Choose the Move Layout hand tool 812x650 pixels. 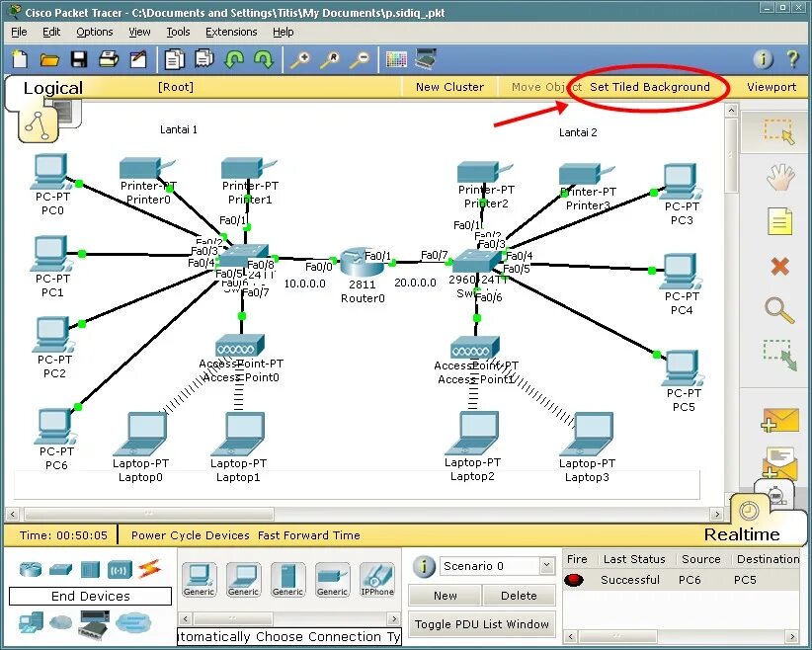779,178
